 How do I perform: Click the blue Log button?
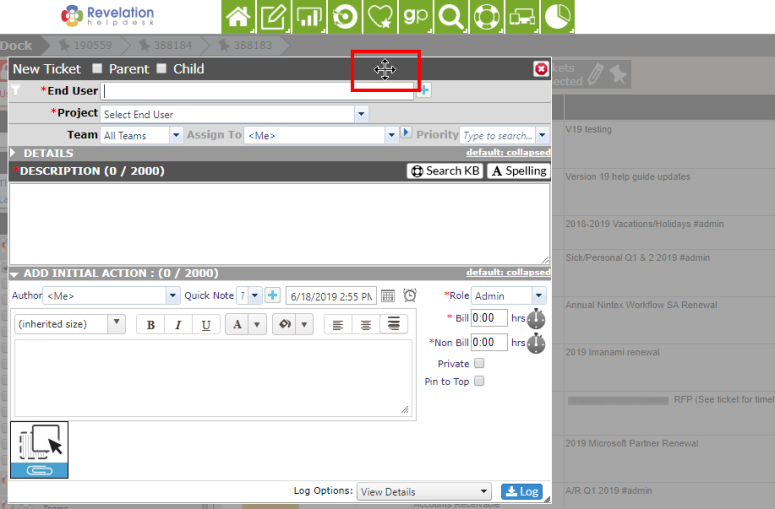(x=522, y=492)
